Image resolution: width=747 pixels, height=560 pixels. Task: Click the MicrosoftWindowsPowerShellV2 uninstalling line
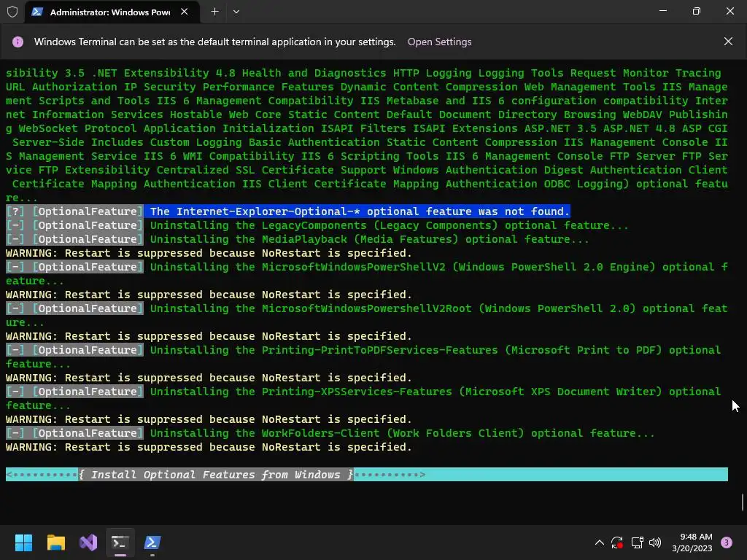click(x=367, y=274)
